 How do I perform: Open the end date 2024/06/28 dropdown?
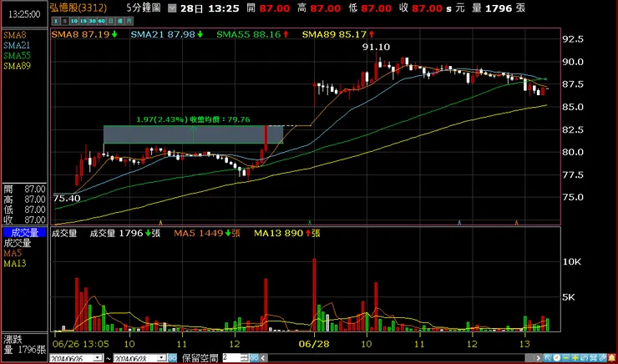161,358
